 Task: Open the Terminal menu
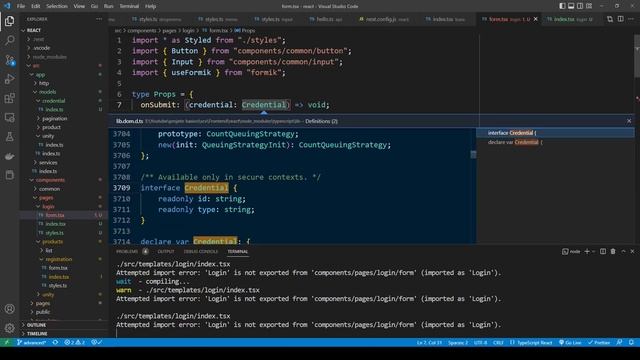click(129, 6)
